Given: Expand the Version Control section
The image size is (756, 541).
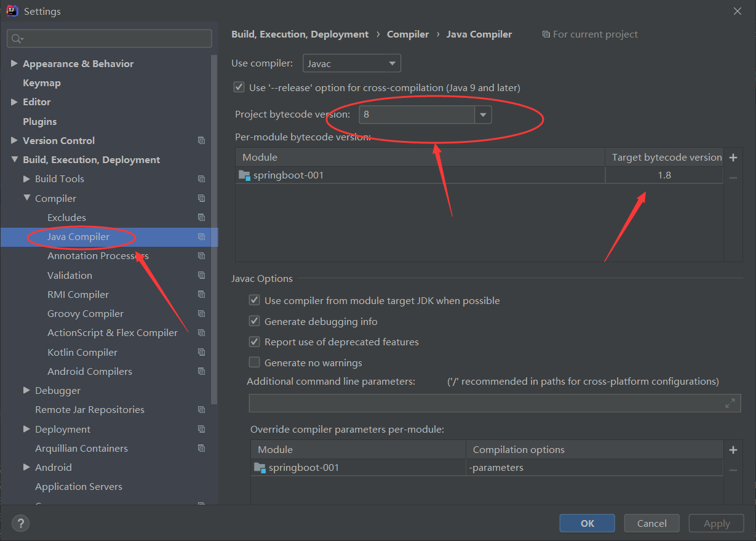Looking at the screenshot, I should (x=14, y=140).
